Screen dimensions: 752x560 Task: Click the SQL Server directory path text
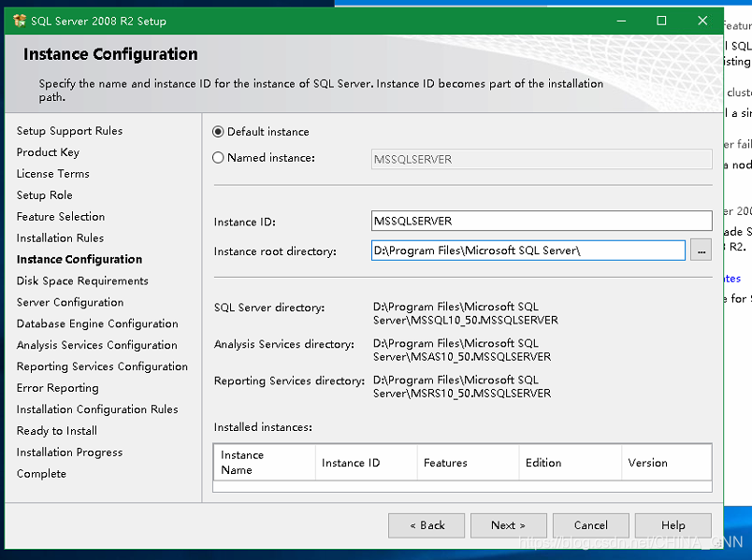466,313
